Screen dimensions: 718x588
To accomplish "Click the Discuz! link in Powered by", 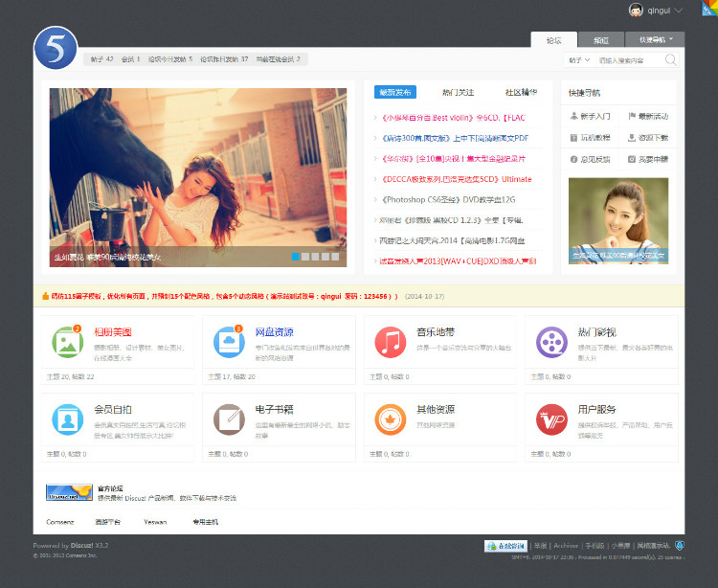I will click(82, 546).
